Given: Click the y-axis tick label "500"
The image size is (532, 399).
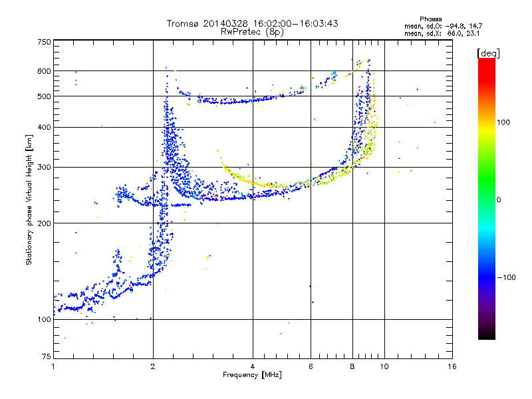Looking at the screenshot, I should tap(44, 96).
